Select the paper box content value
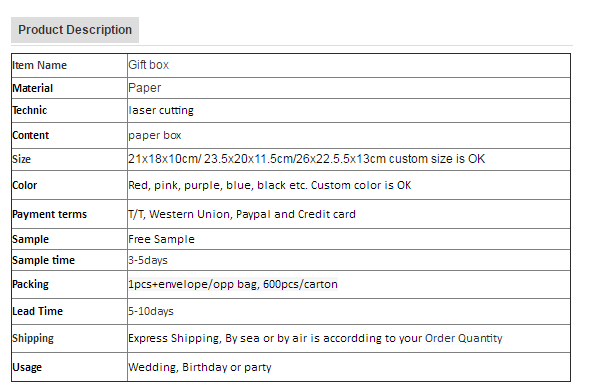The image size is (593, 390). pos(155,135)
